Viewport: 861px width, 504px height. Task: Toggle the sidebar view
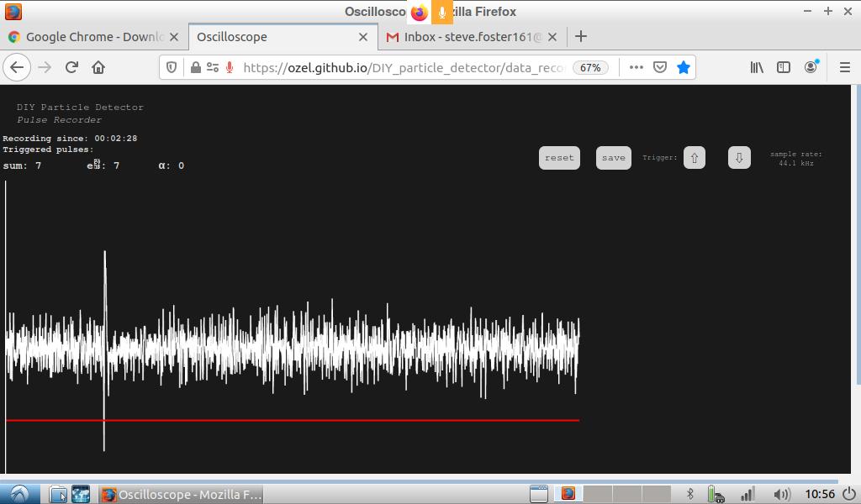click(784, 67)
